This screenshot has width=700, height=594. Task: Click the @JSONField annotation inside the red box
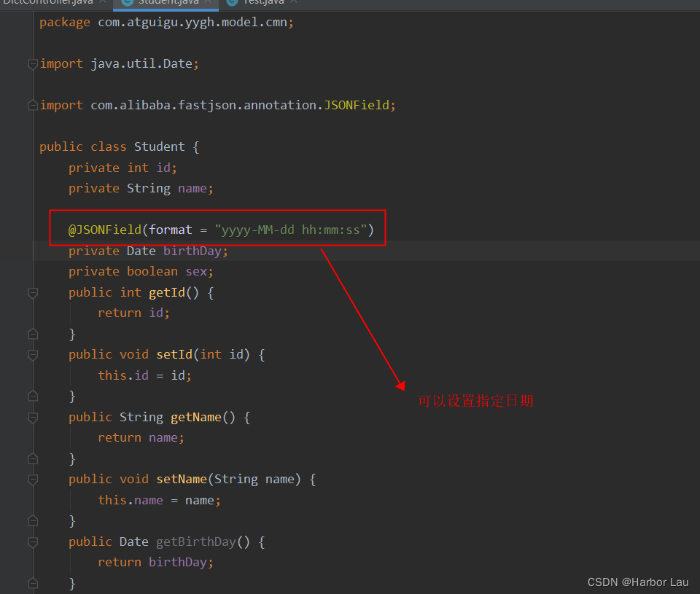pyautogui.click(x=103, y=229)
